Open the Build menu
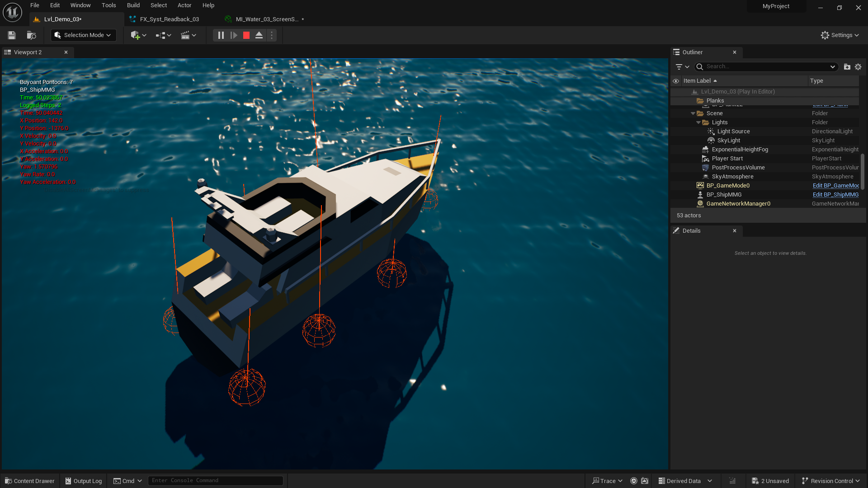This screenshot has height=488, width=868. (133, 5)
